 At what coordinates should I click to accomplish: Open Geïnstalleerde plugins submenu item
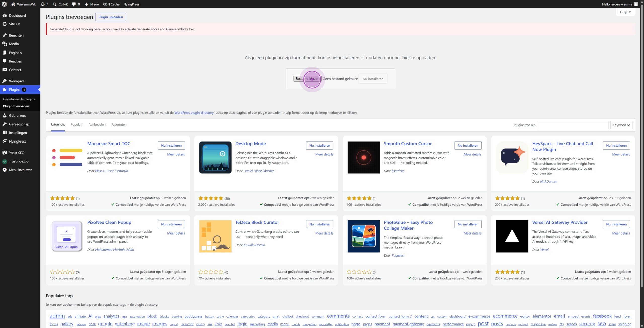click(x=19, y=99)
